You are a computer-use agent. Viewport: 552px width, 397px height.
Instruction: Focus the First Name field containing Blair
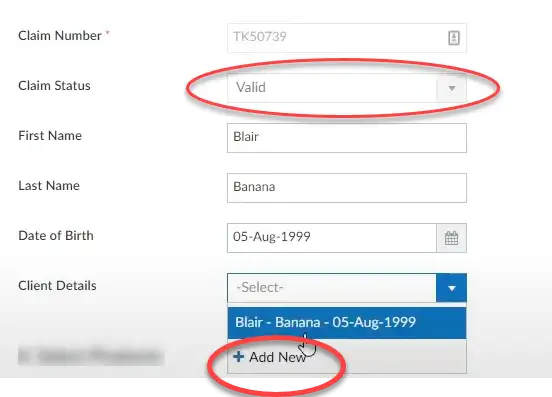tap(347, 138)
